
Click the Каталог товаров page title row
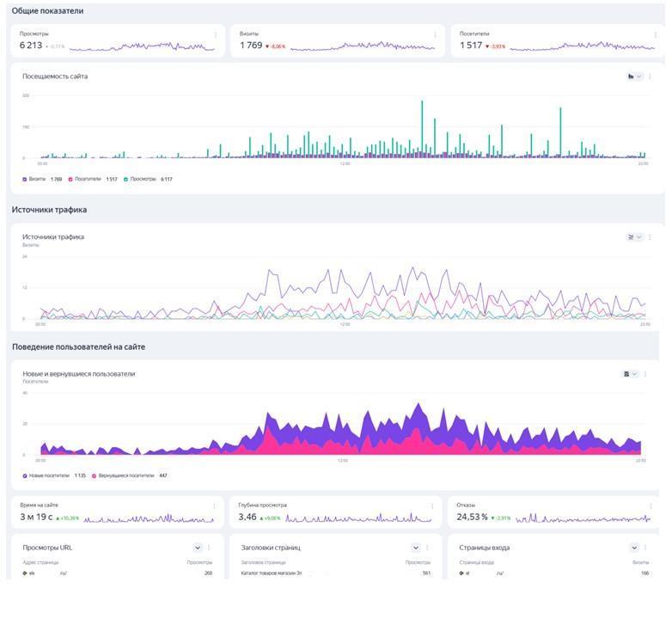point(273,573)
